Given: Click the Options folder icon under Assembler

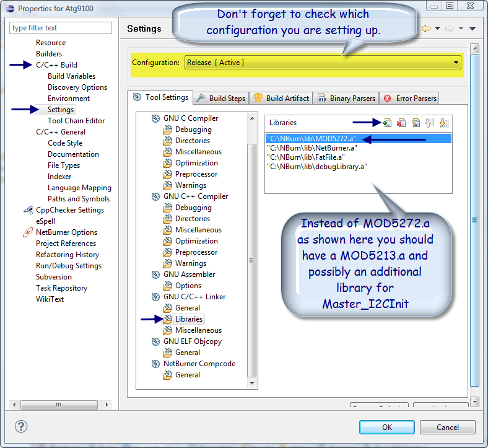Looking at the screenshot, I should (167, 286).
